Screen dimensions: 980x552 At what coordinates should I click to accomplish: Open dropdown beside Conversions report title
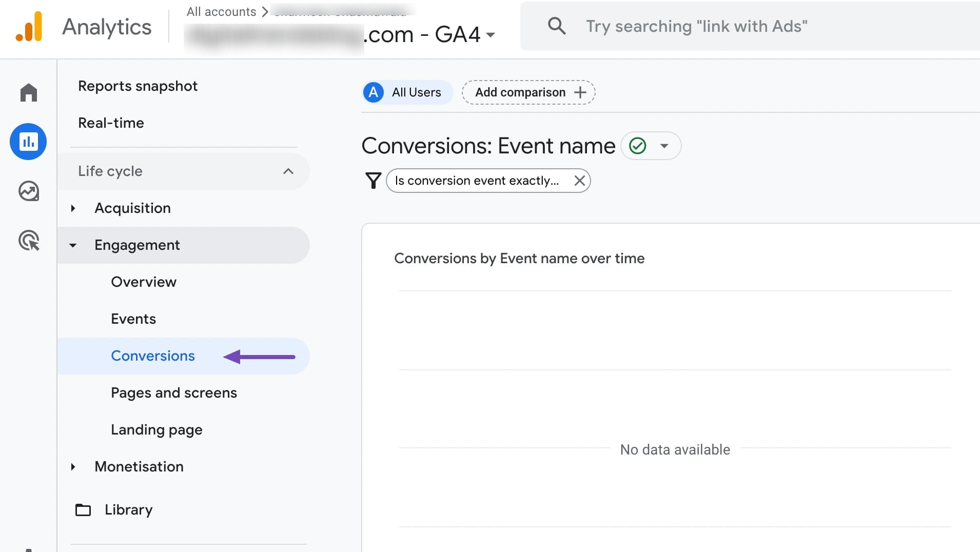(x=664, y=146)
